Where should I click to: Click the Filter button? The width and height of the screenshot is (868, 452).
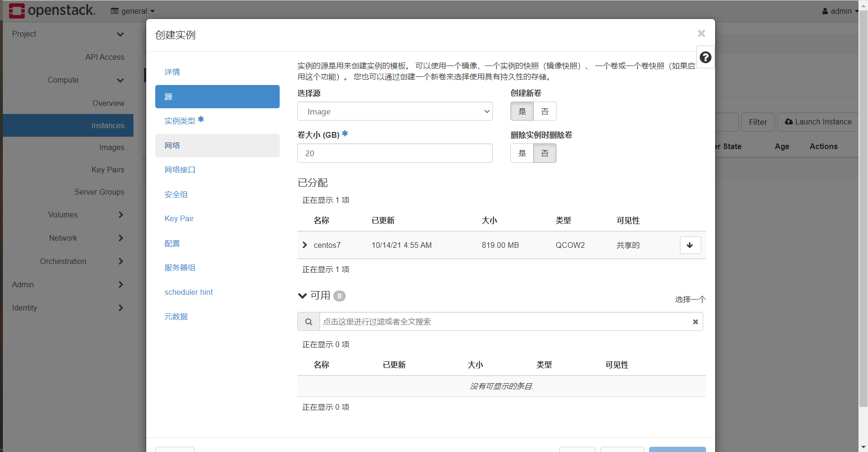(758, 122)
